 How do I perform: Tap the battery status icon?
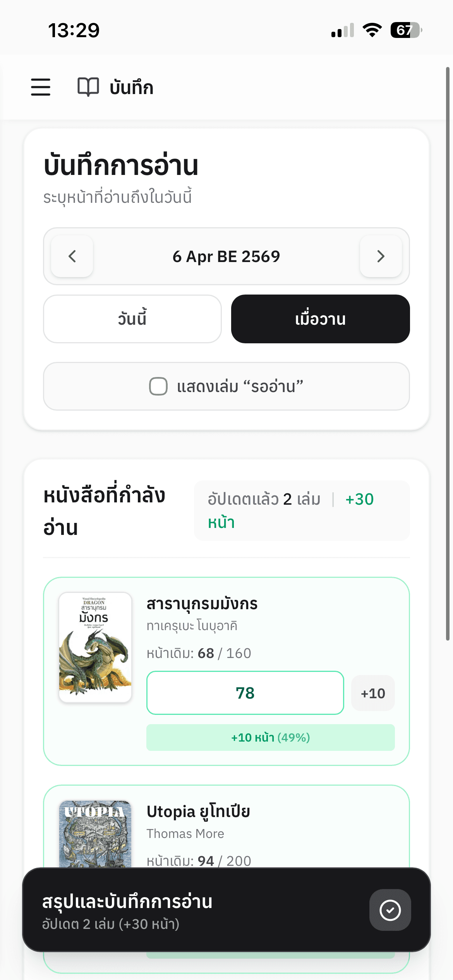click(406, 30)
